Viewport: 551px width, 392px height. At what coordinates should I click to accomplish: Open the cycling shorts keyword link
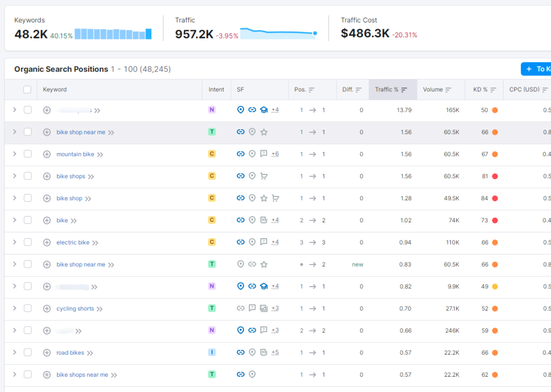75,309
